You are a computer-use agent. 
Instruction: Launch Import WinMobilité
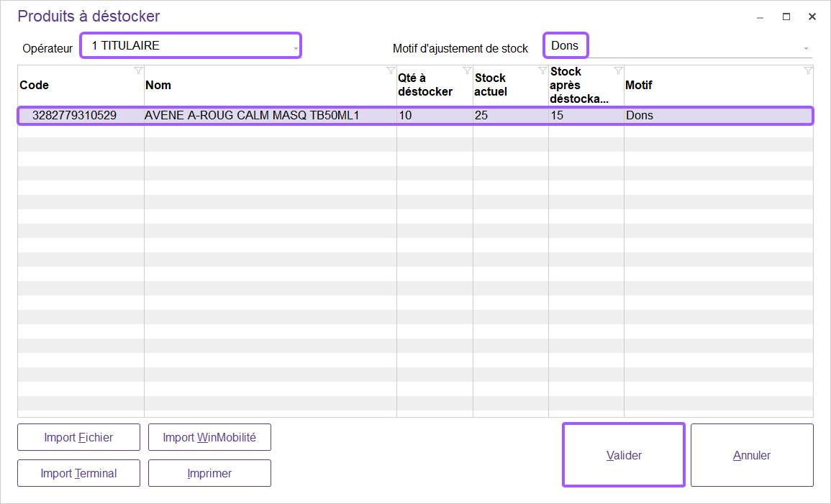209,437
